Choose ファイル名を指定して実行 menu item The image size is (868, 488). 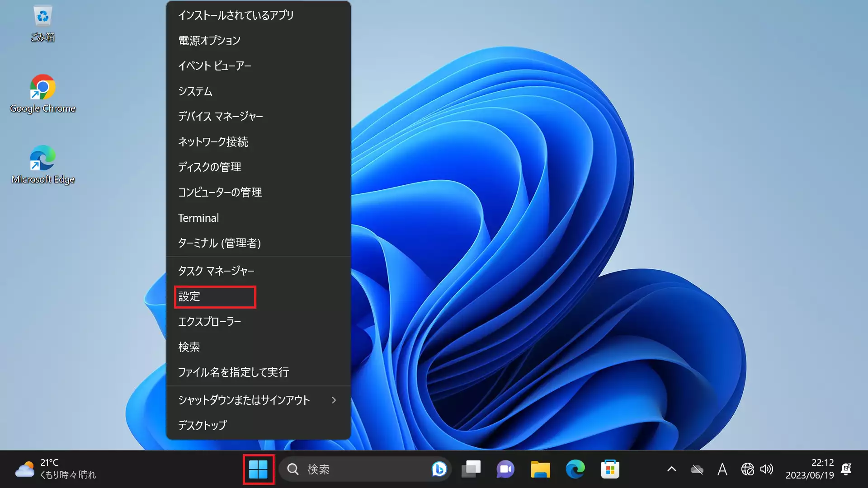[x=259, y=372]
